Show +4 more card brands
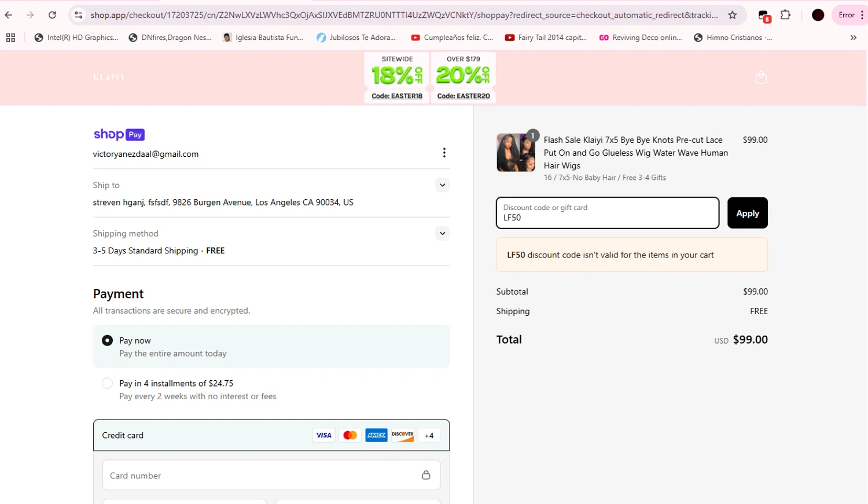Viewport: 868px width, 504px height. 429,436
